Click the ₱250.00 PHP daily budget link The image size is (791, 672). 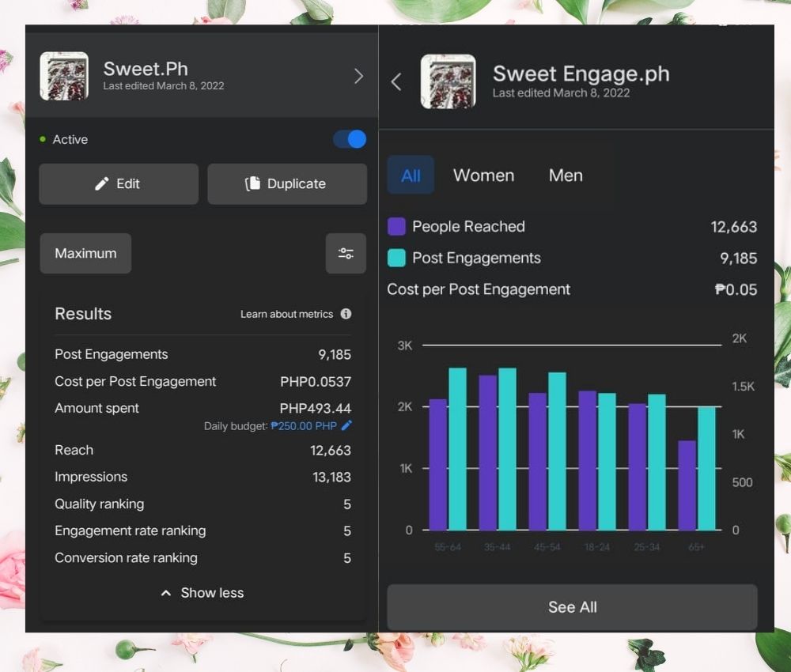304,426
